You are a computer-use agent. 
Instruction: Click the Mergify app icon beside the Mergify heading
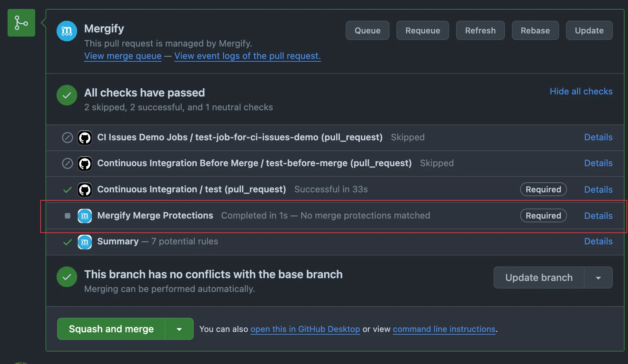67,31
